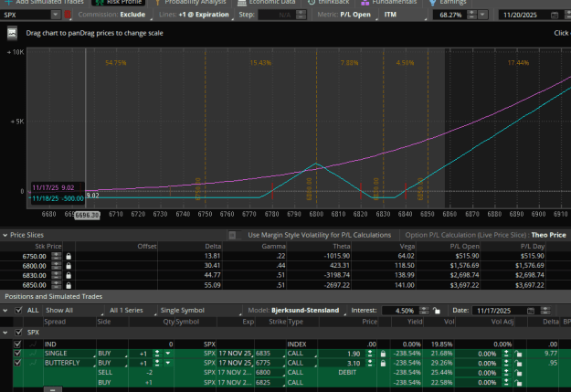Sort by the Delta column header
This screenshot has width=571, height=392.
550,322
